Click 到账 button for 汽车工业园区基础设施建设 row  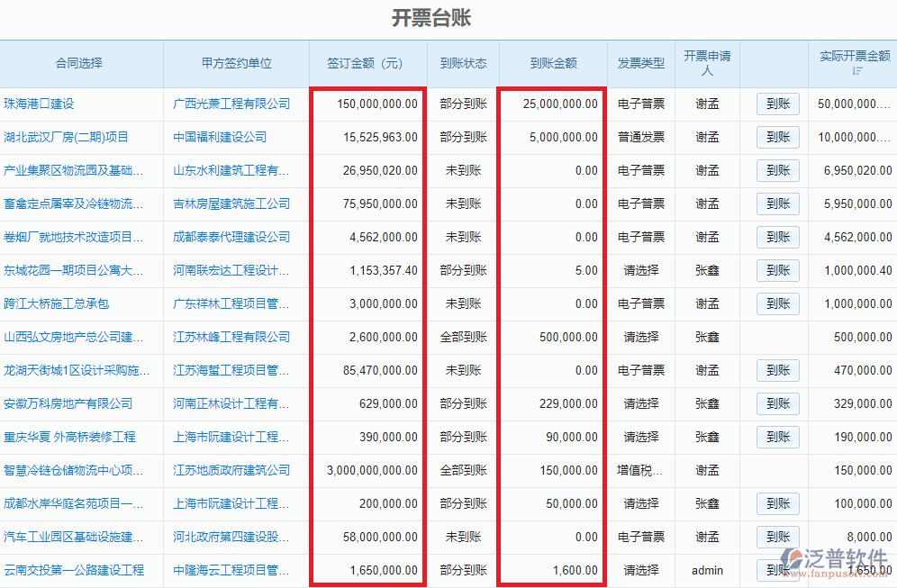click(x=776, y=537)
